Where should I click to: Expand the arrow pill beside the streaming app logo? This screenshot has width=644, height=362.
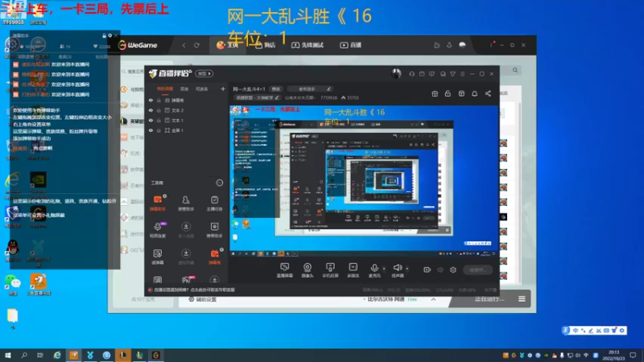click(x=204, y=74)
